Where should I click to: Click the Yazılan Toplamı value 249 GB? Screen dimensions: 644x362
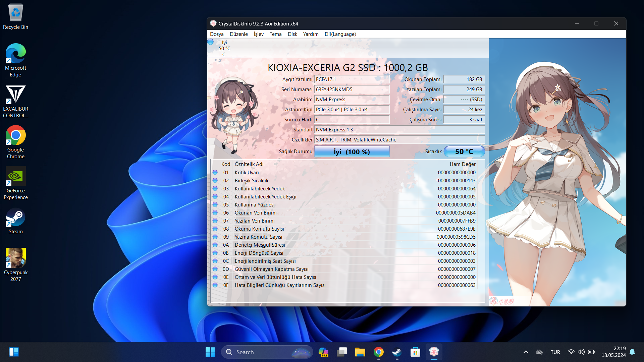[x=464, y=89]
